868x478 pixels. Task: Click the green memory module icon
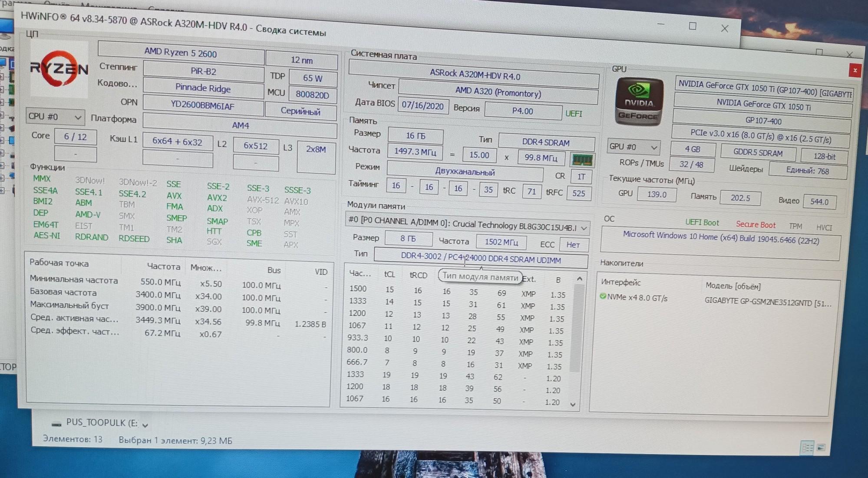(582, 160)
